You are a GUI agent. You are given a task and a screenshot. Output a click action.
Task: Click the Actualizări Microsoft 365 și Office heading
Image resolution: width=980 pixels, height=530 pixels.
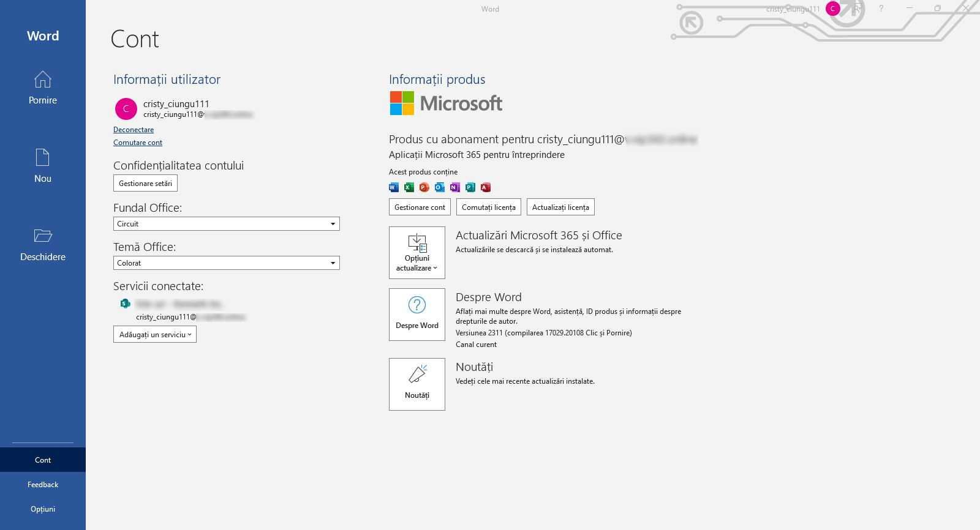point(539,236)
